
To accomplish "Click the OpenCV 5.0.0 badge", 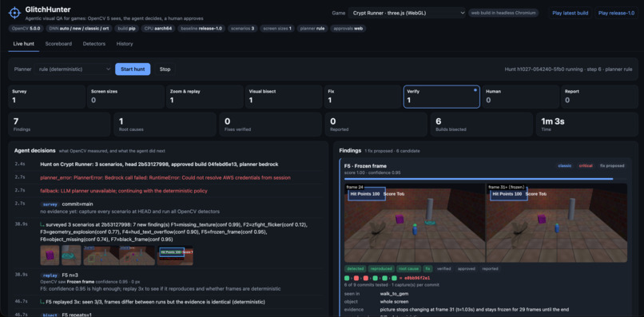I will [26, 29].
